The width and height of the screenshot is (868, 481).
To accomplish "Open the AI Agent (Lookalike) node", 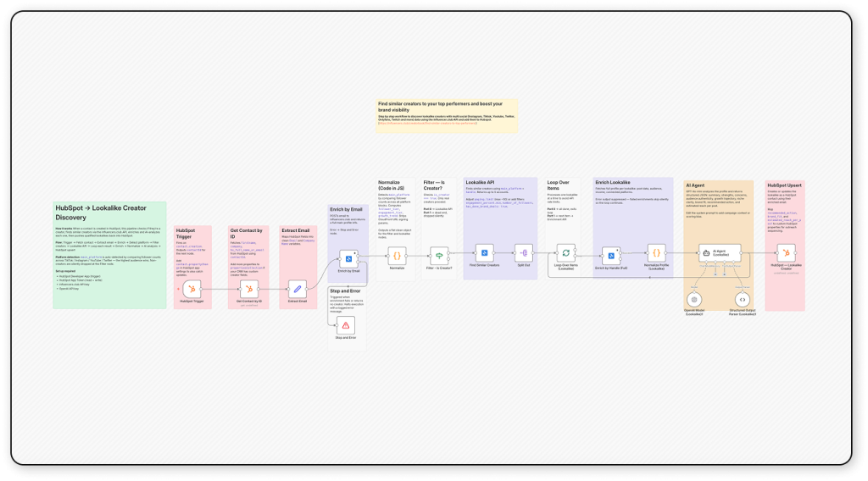I will pyautogui.click(x=707, y=252).
